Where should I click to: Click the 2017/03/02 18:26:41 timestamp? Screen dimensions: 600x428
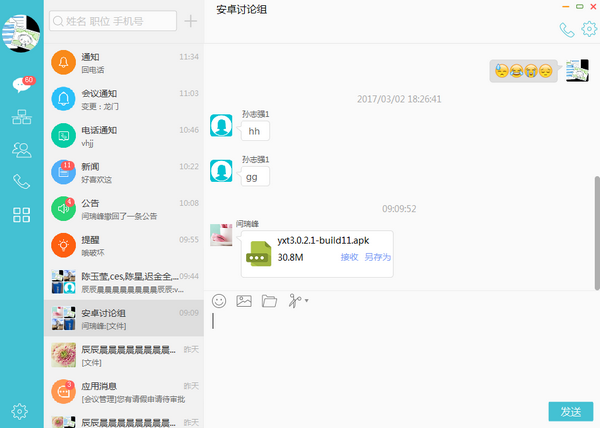tap(399, 99)
